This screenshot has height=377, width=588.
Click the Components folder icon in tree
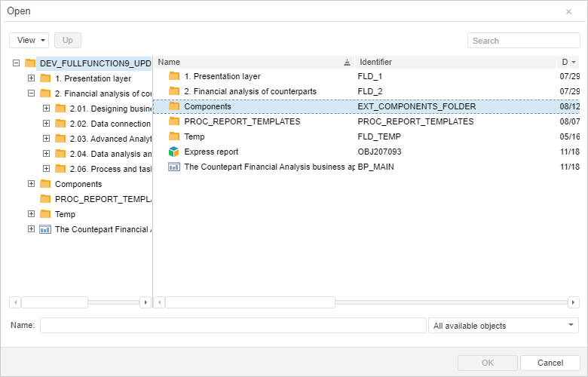coord(45,184)
